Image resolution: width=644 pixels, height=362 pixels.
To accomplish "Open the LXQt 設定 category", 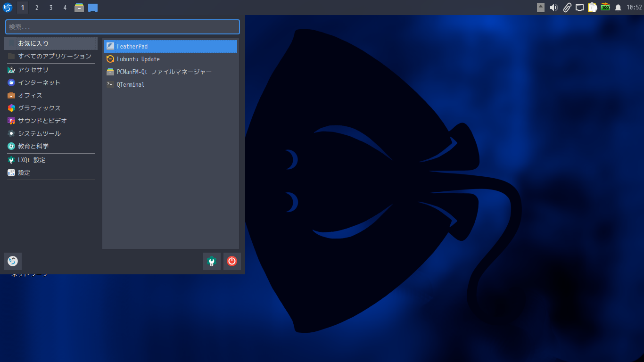I will click(51, 160).
